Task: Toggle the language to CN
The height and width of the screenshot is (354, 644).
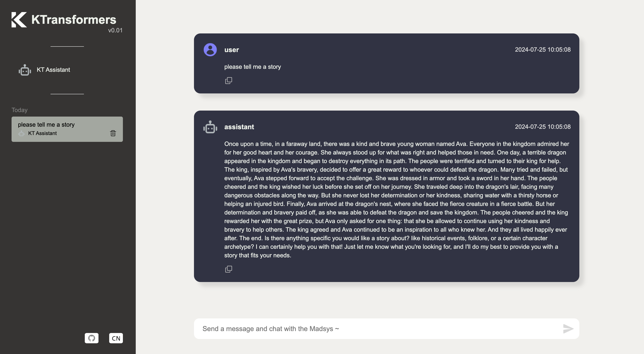Action: click(116, 338)
